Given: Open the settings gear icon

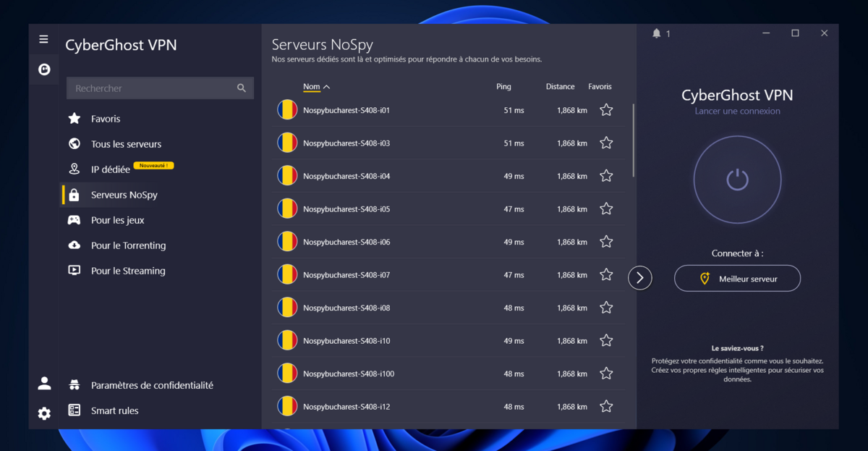Looking at the screenshot, I should pyautogui.click(x=44, y=413).
